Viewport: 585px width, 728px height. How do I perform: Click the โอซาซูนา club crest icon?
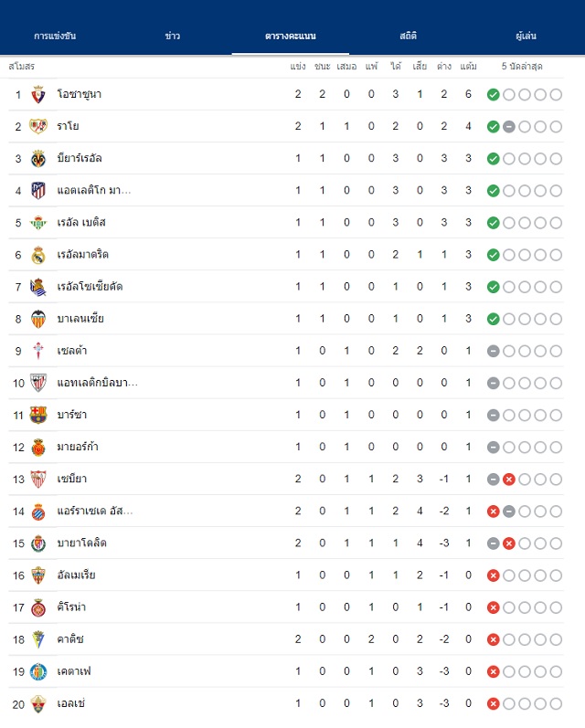tap(38, 94)
